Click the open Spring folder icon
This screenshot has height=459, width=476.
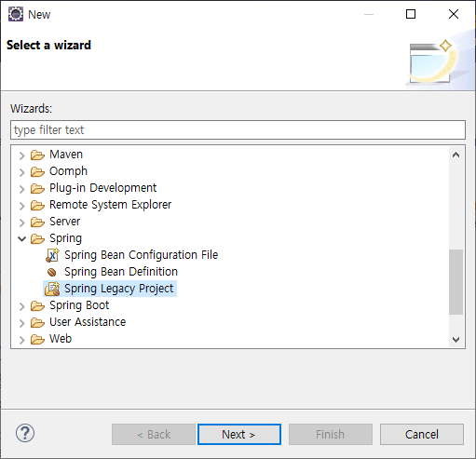(37, 238)
